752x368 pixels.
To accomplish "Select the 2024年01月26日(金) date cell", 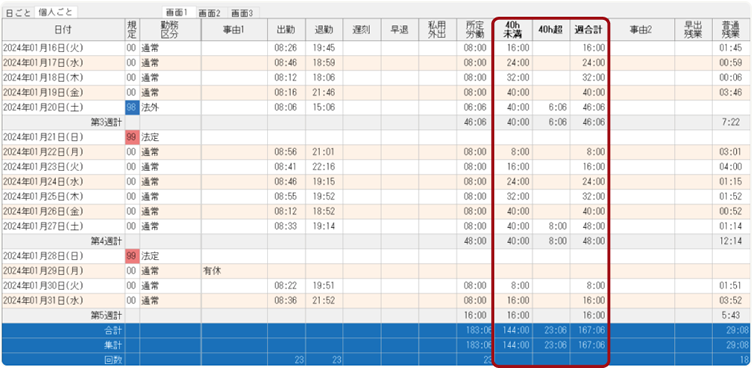I will (63, 212).
